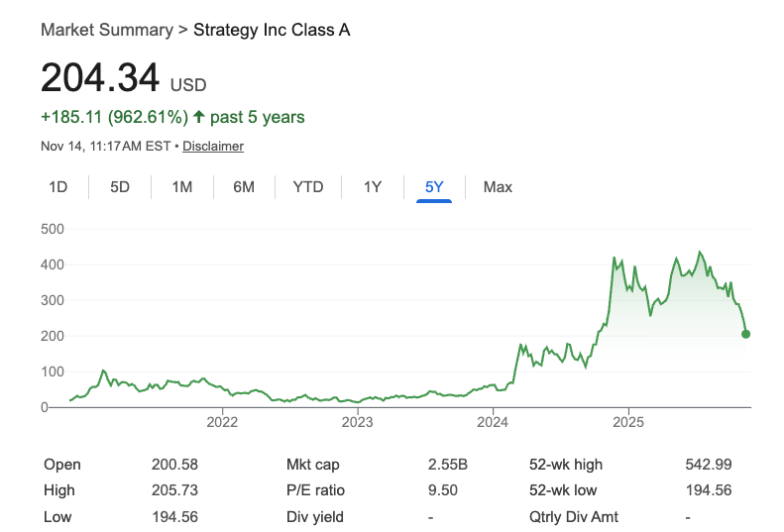Open the Disclaimer link
The image size is (784, 532).
(213, 146)
